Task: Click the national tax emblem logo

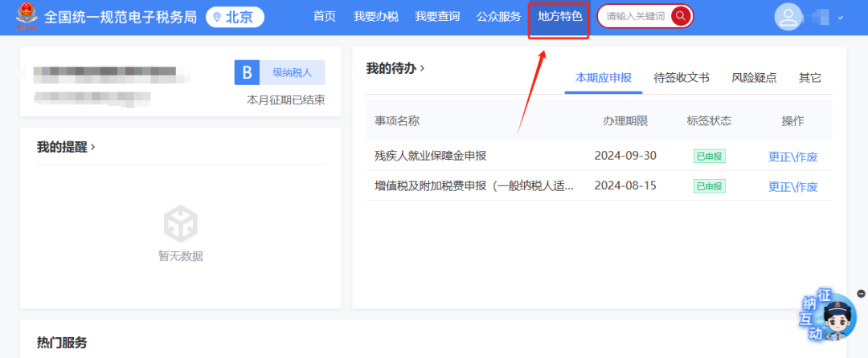Action: 27,16
